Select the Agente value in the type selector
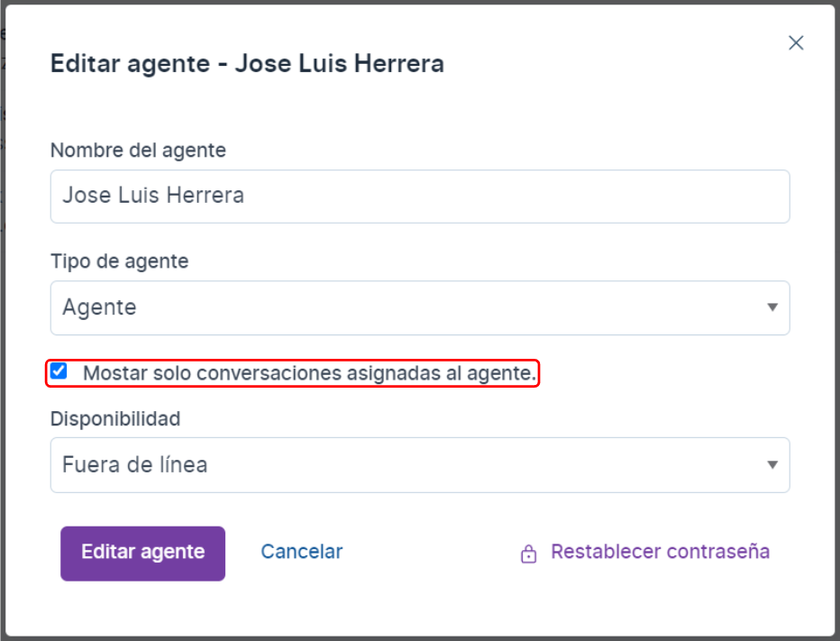840x641 pixels. [x=100, y=307]
